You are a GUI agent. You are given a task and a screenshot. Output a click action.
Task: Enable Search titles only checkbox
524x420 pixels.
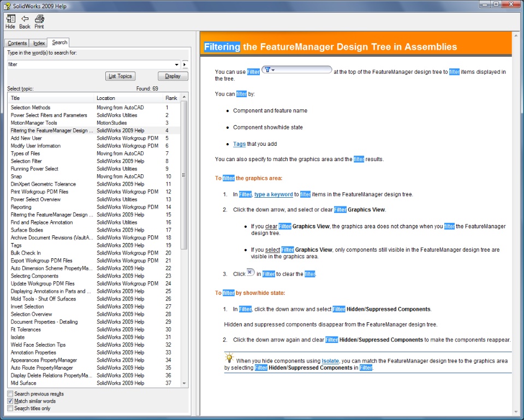tap(10, 409)
